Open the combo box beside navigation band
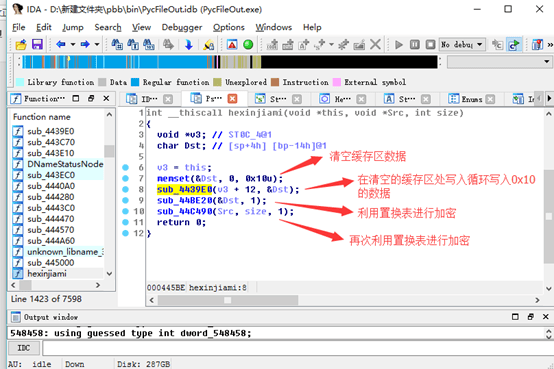554x369 pixels. coord(500,62)
